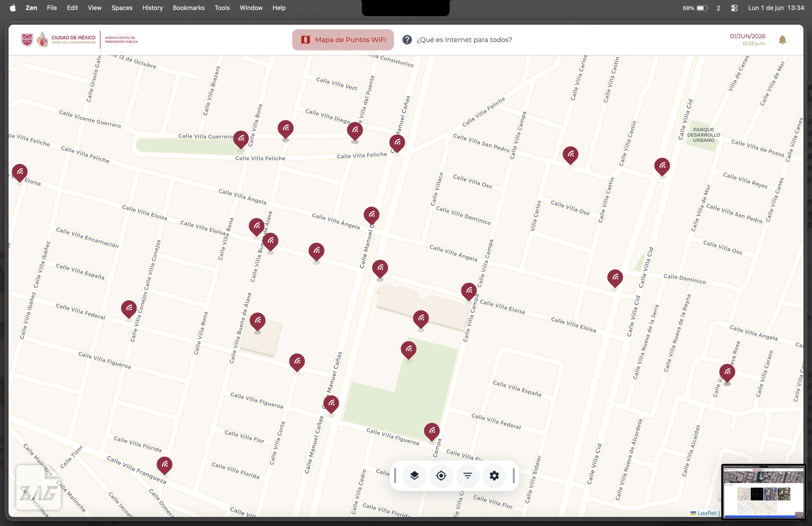Click the 01/JUN/2026 date text
812x526 pixels.
coord(747,36)
